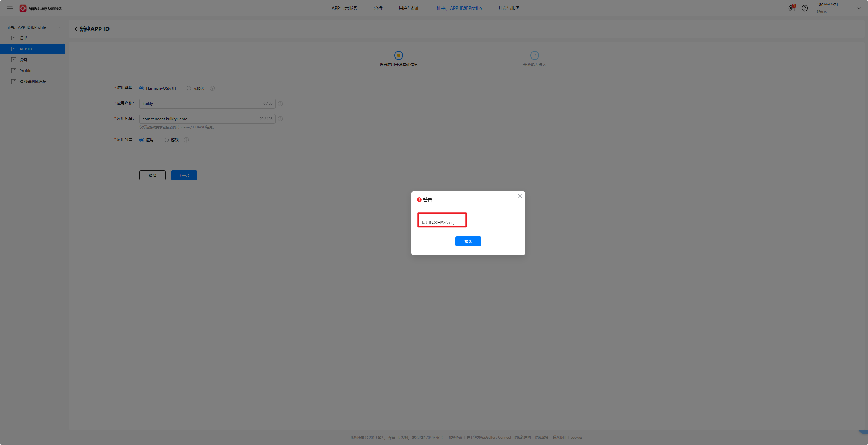Click help icon beside 元服务 option
868x445 pixels.
(212, 88)
